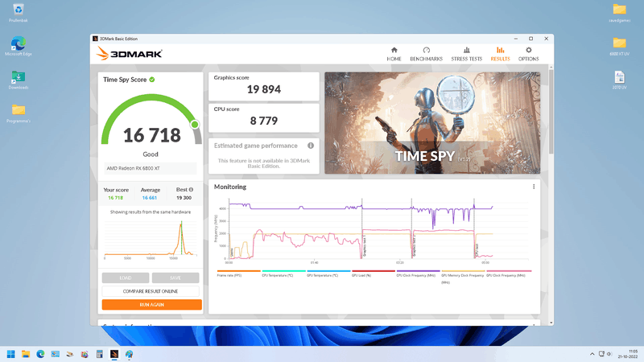
Task: Click the score distribution chart
Action: point(151,238)
